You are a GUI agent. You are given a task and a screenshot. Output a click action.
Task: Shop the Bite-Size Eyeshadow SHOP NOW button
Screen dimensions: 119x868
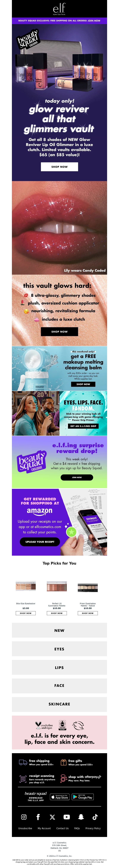[x=26, y=613]
